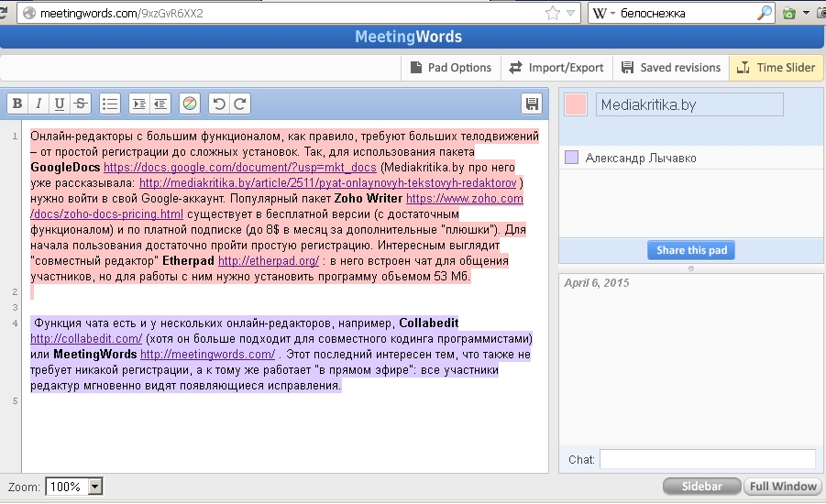Screen dimensions: 826x504
Task: Click the MeetingWords header logo
Action: click(x=408, y=37)
